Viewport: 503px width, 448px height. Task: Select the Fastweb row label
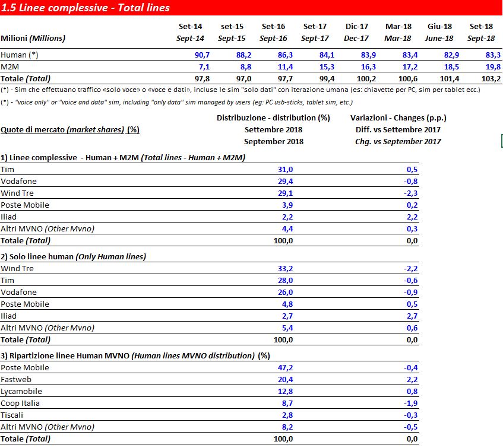pos(16,380)
